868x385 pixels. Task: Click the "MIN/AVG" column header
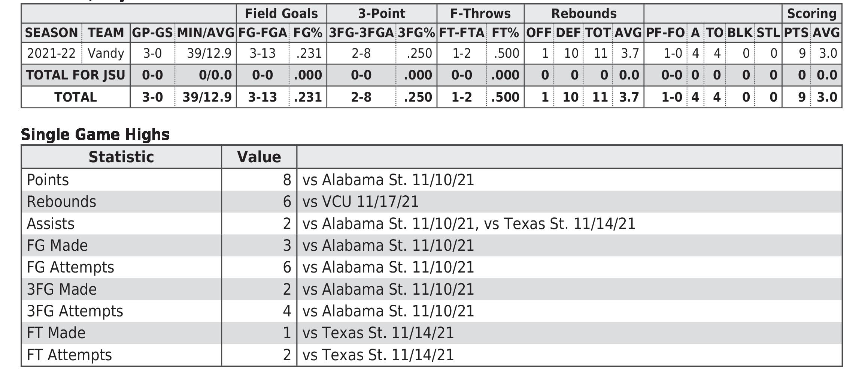205,33
